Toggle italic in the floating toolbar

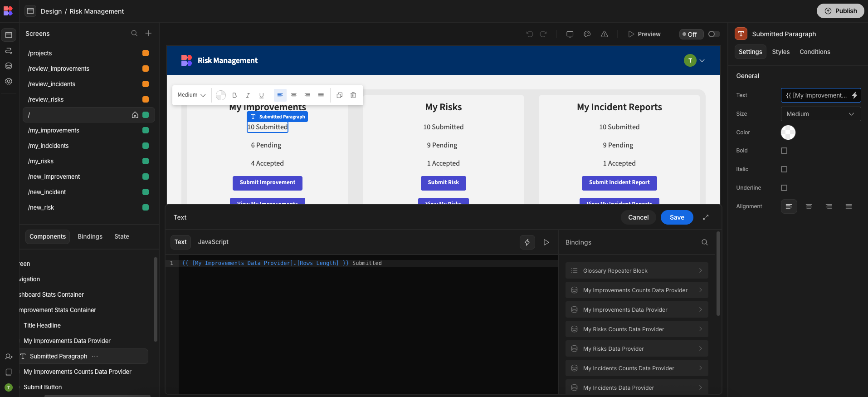[248, 95]
